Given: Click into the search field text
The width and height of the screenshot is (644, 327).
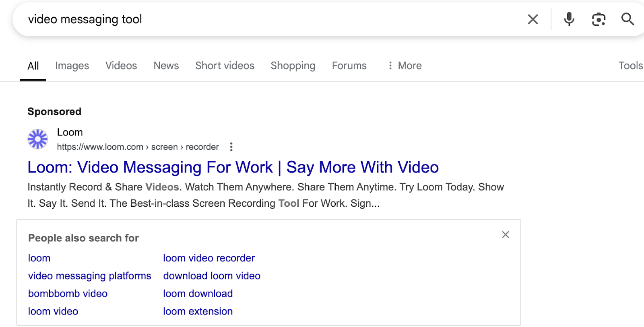Looking at the screenshot, I should point(85,19).
